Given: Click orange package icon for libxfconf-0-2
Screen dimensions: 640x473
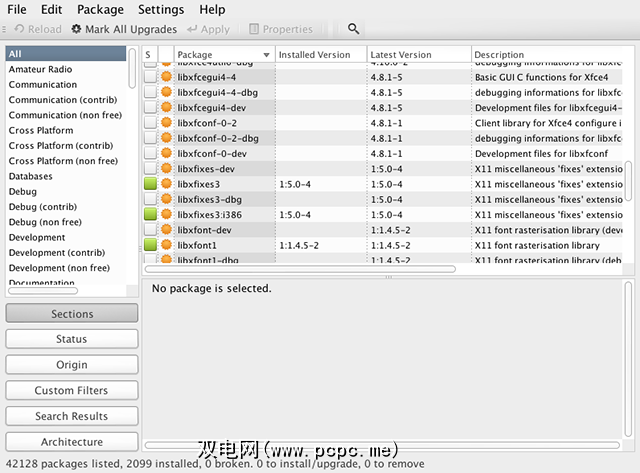Looking at the screenshot, I should [x=166, y=122].
